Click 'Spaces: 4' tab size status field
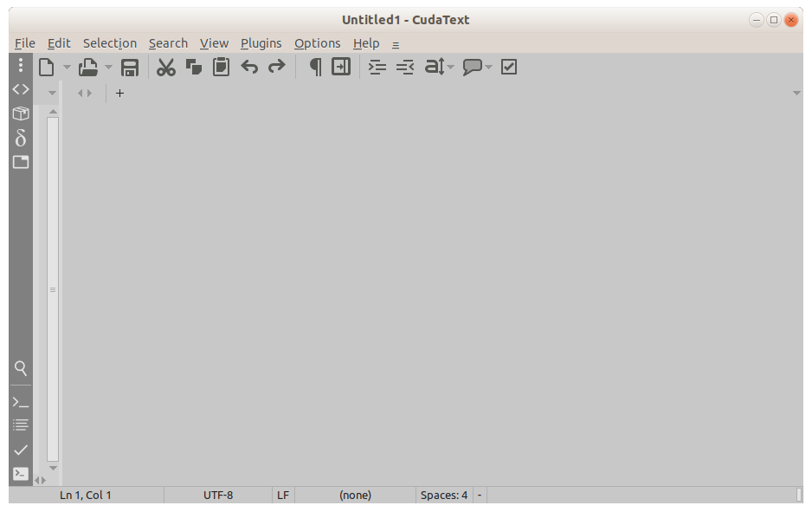812x512 pixels. click(444, 496)
